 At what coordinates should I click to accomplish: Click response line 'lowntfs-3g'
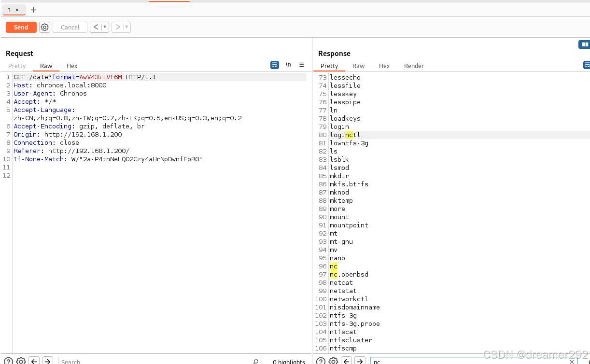pyautogui.click(x=349, y=143)
